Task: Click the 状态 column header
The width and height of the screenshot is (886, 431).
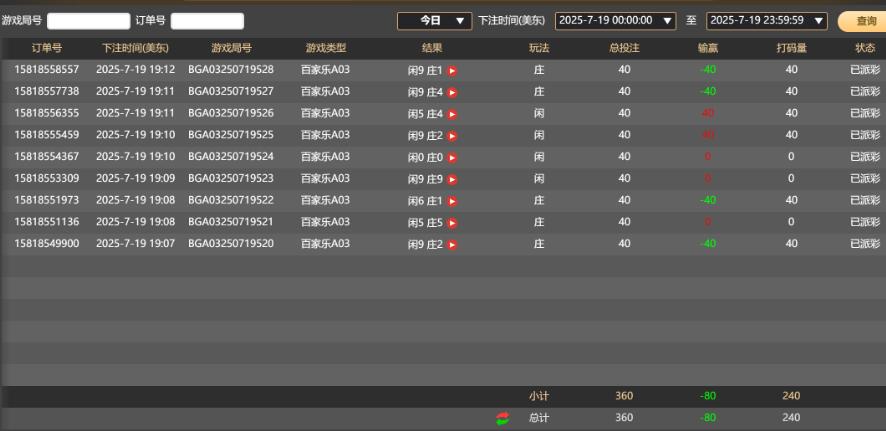Action: tap(865, 49)
